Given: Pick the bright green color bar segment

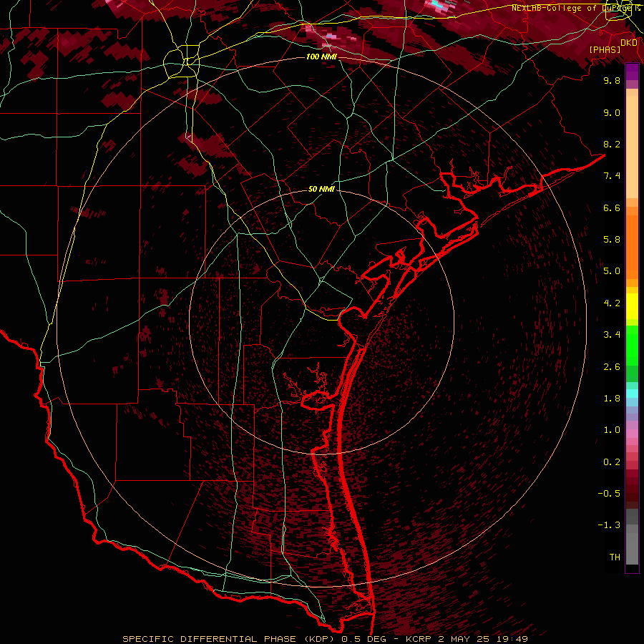Looking at the screenshot, I should [632, 346].
